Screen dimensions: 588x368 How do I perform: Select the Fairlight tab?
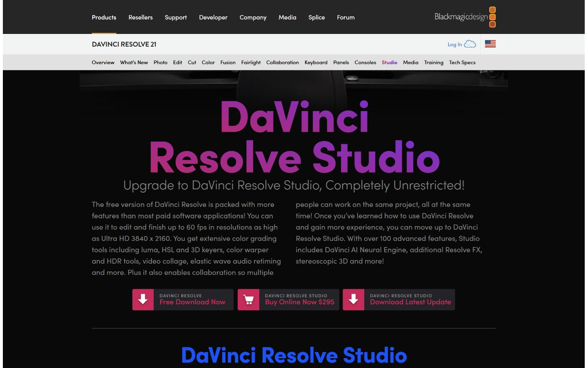tap(251, 63)
